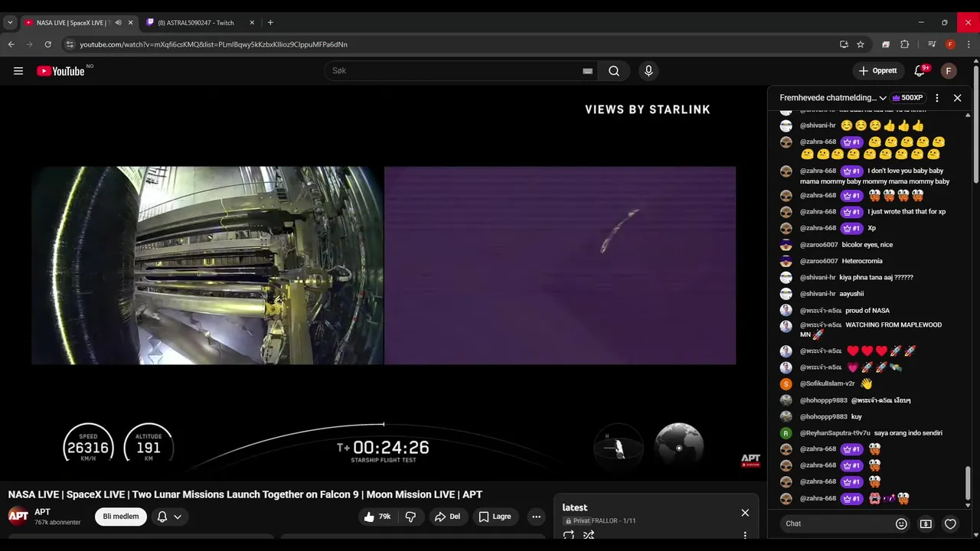The image size is (980, 551).
Task: Click the Opprett create button
Action: (x=878, y=71)
